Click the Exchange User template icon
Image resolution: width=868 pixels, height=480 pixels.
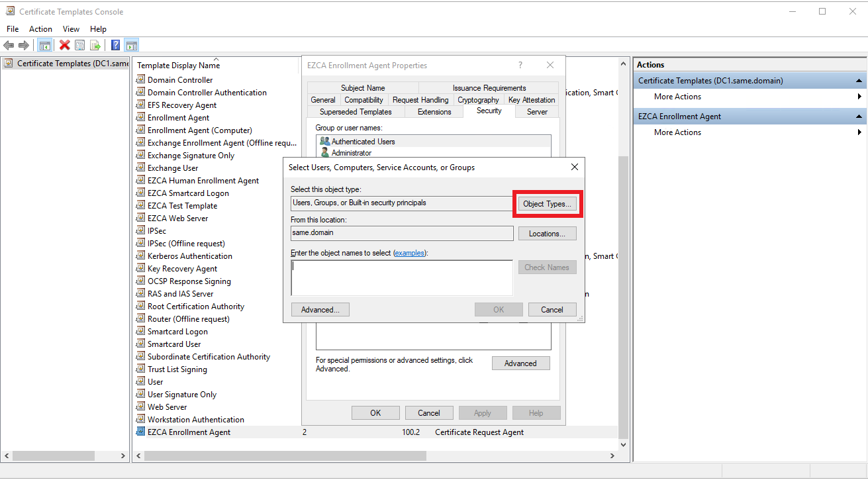click(140, 168)
